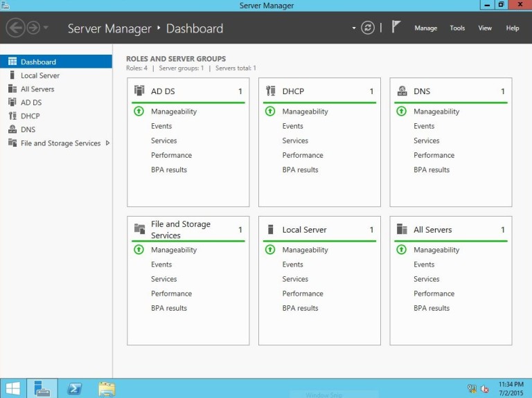Click DNS Manageability green status icon
Image resolution: width=532 pixels, height=398 pixels.
(x=401, y=111)
